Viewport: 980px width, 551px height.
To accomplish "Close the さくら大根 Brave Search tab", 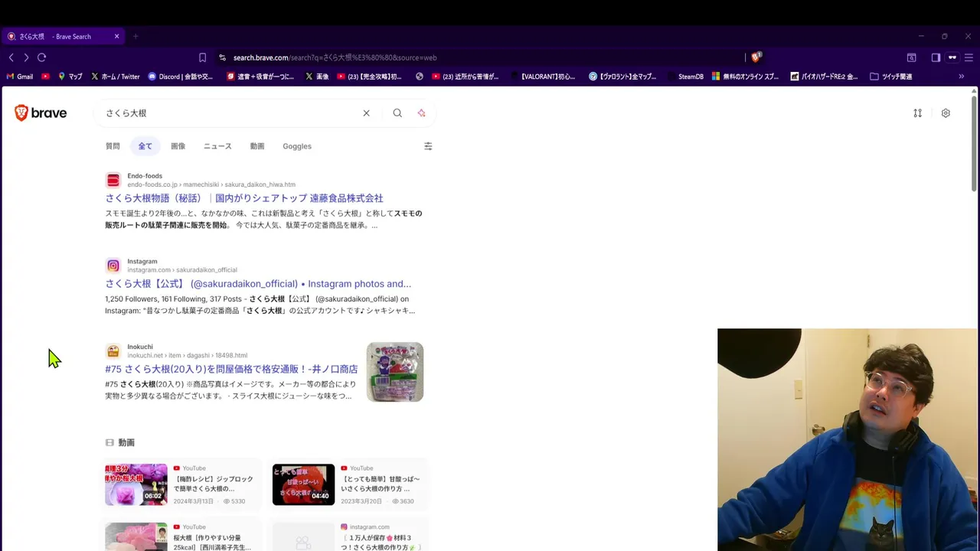I will click(x=116, y=36).
